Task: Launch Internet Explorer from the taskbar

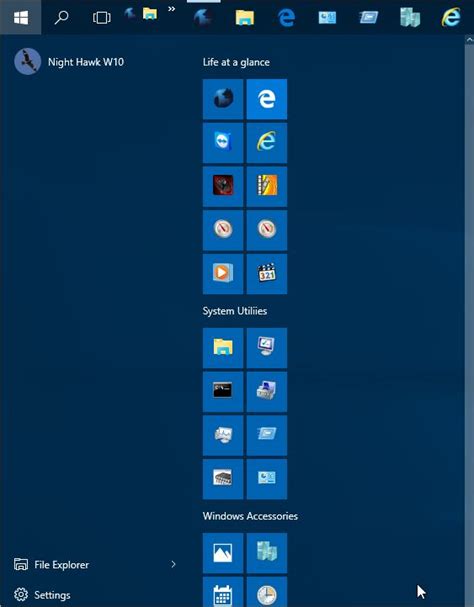Action: [451, 17]
